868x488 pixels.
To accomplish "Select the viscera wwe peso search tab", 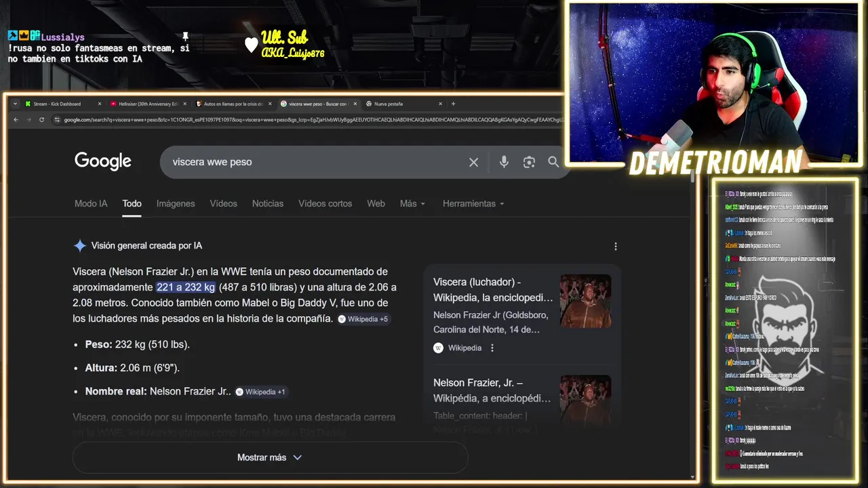I will click(317, 104).
